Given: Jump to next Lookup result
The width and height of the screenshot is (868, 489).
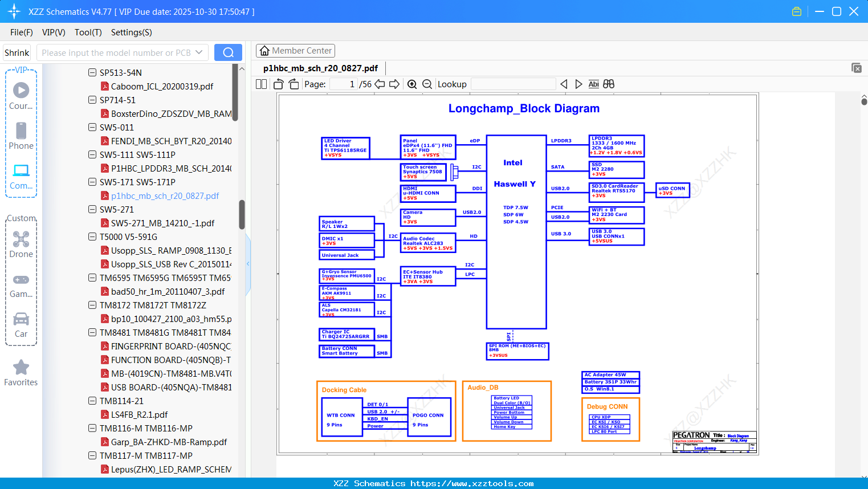Looking at the screenshot, I should [x=578, y=84].
